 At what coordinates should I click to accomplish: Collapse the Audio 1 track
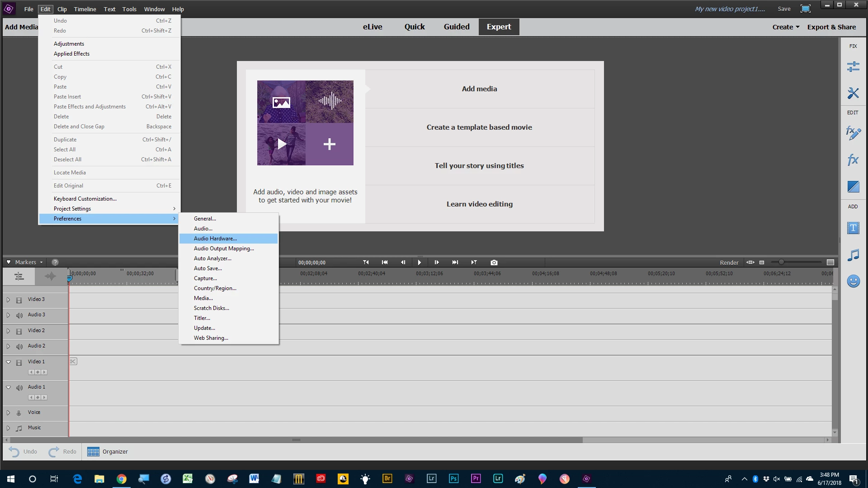tap(8, 387)
